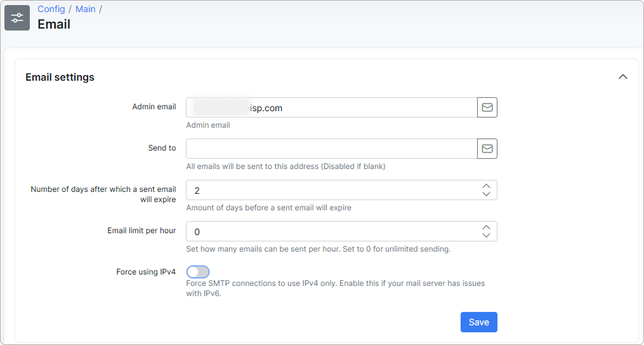Click 'Amount of days before a sent email' hint

(268, 208)
